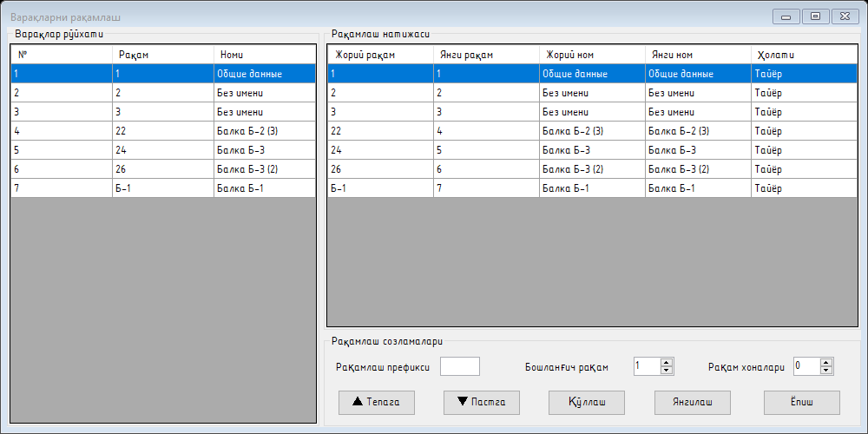
Task: Click the Рақам column header in sheet list
Action: (x=163, y=55)
